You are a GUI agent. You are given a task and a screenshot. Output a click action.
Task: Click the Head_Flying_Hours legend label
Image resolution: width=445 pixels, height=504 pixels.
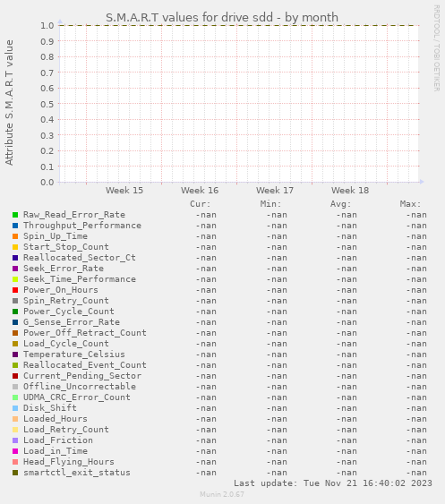[69, 462]
